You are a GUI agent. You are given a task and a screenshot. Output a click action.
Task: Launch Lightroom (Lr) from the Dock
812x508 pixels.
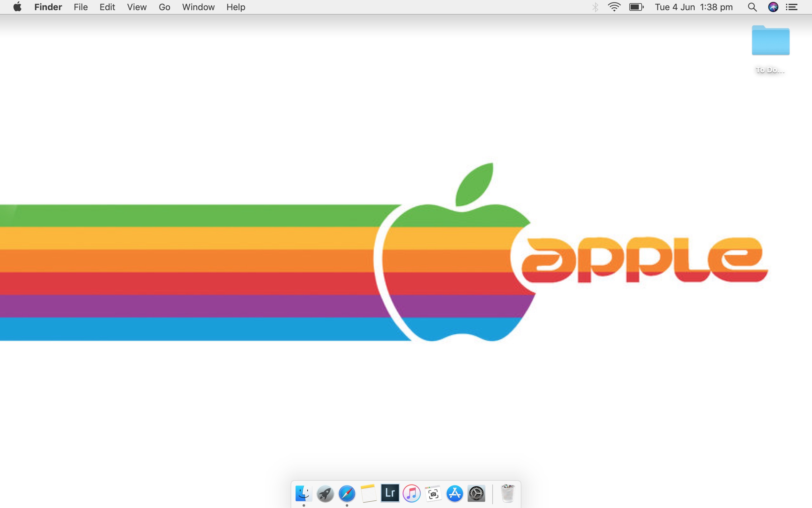click(390, 493)
